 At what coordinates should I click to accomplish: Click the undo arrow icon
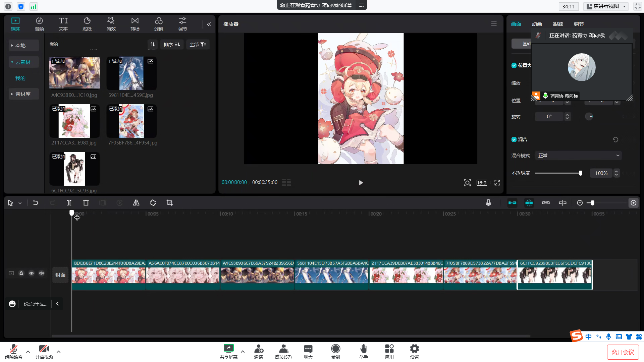click(x=36, y=203)
